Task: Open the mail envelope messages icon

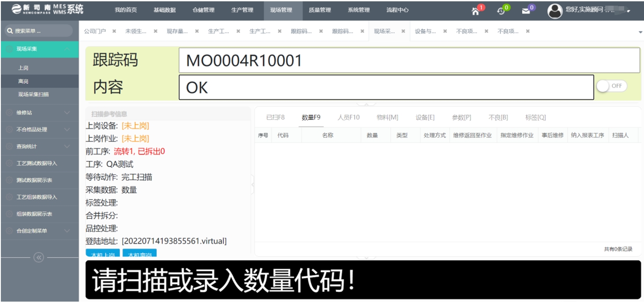Action: [x=526, y=11]
